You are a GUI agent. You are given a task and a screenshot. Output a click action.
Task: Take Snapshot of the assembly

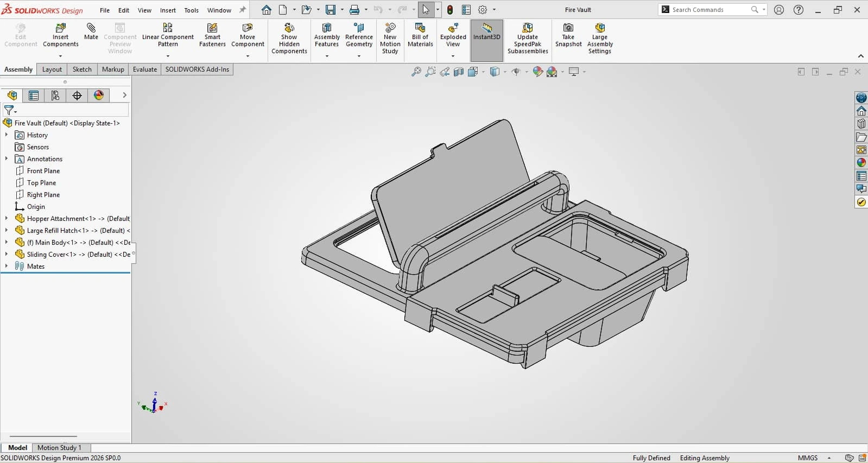point(568,36)
